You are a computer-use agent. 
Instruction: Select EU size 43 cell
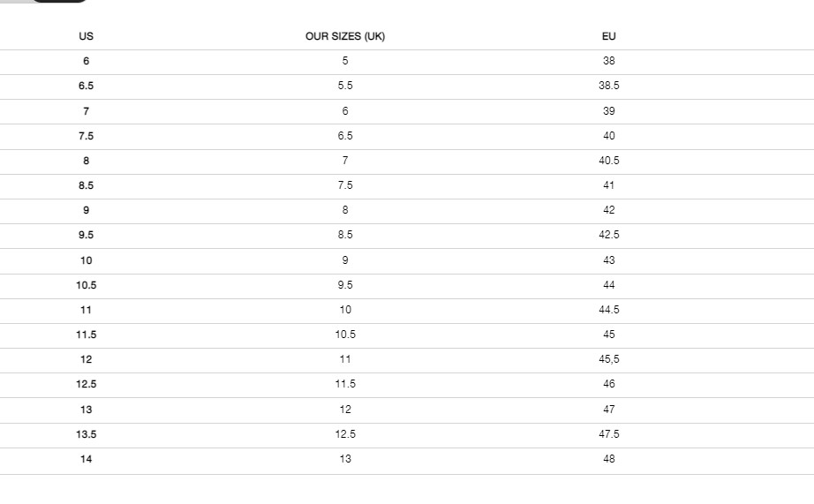pyautogui.click(x=609, y=260)
